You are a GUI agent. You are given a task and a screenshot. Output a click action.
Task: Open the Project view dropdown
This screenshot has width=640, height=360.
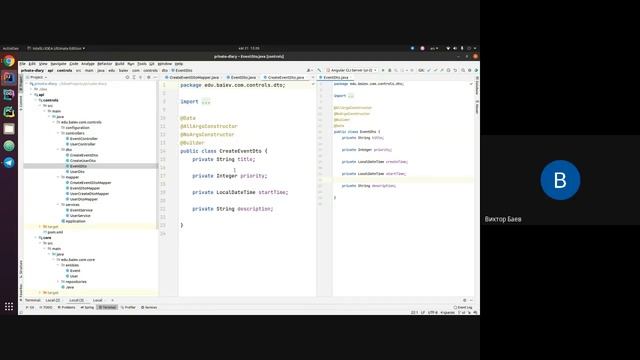[37, 77]
